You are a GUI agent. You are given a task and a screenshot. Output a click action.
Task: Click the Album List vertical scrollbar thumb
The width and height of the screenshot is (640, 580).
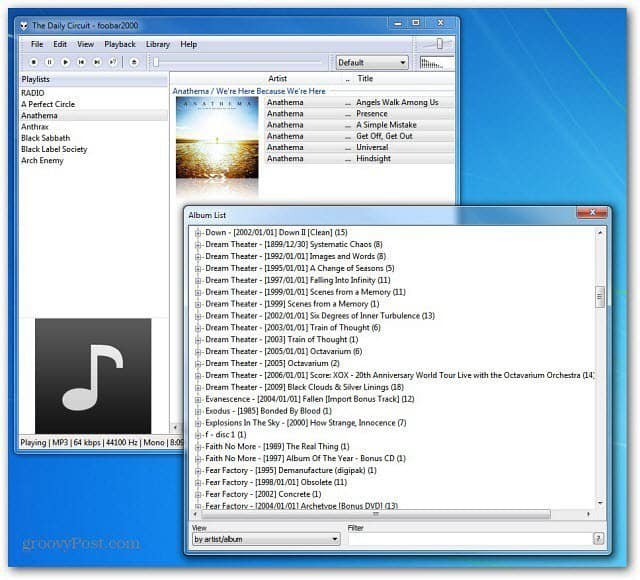pos(600,297)
